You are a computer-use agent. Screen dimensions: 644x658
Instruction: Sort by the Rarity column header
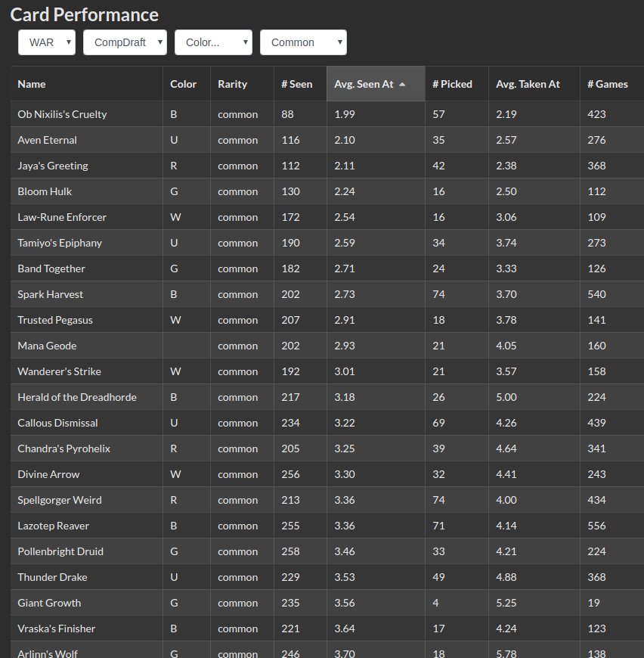[x=233, y=84]
